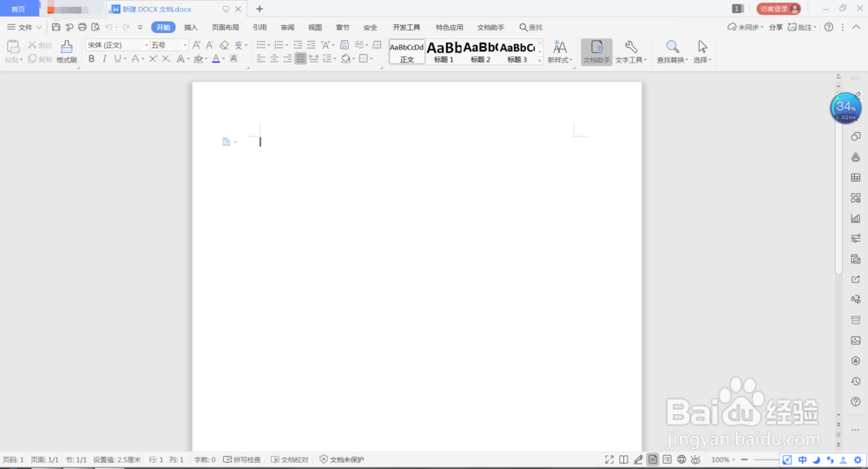Align text right
This screenshot has height=469, width=868.
coord(287,59)
